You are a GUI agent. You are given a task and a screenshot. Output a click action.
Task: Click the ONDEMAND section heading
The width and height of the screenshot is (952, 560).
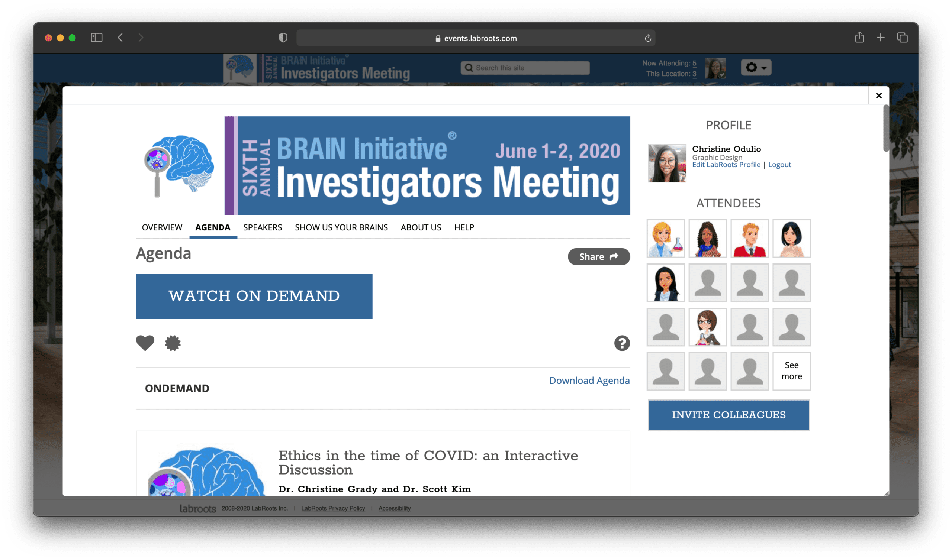177,388
